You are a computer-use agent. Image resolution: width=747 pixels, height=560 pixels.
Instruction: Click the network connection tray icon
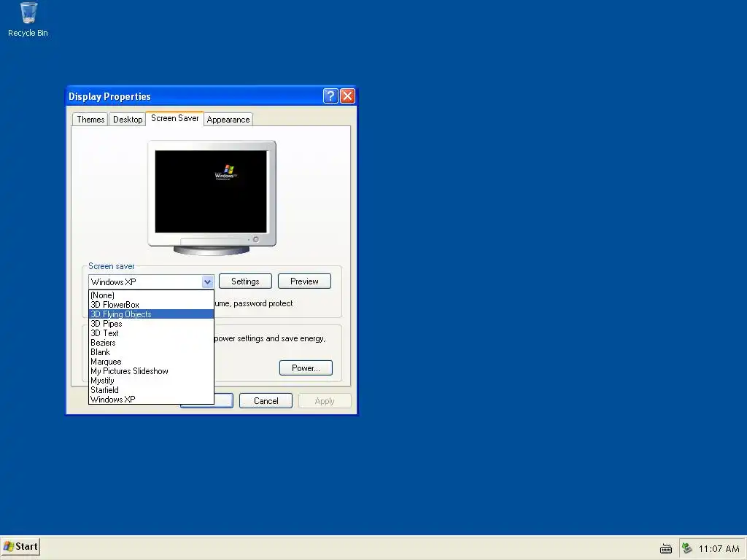(686, 548)
